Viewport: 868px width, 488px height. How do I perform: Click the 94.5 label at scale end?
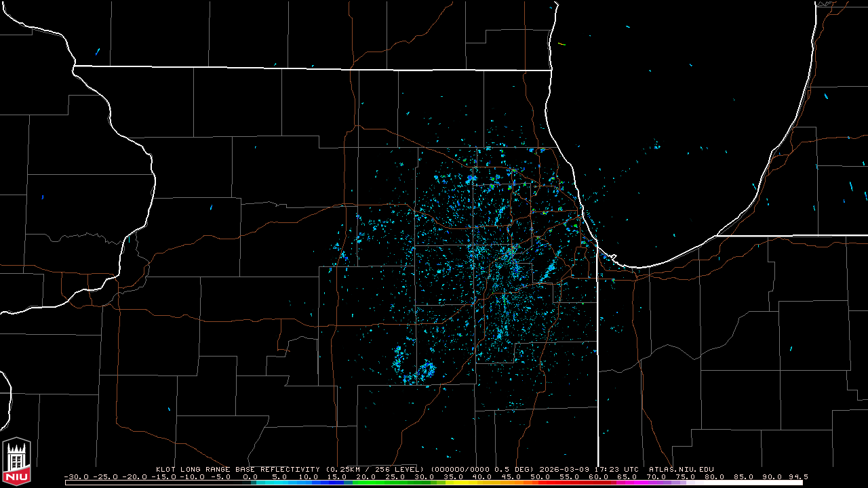tap(798, 476)
